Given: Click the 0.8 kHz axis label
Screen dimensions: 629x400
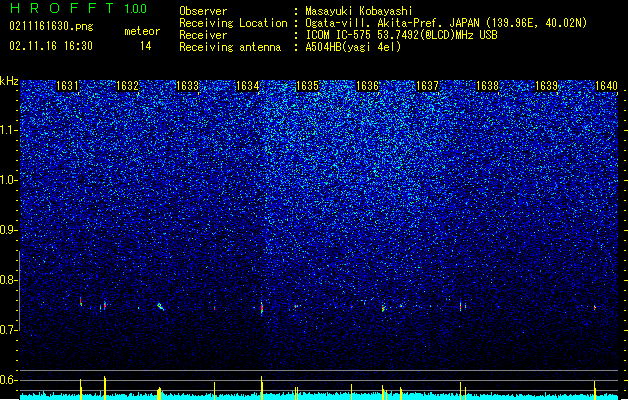Looking at the screenshot, I should point(9,280).
